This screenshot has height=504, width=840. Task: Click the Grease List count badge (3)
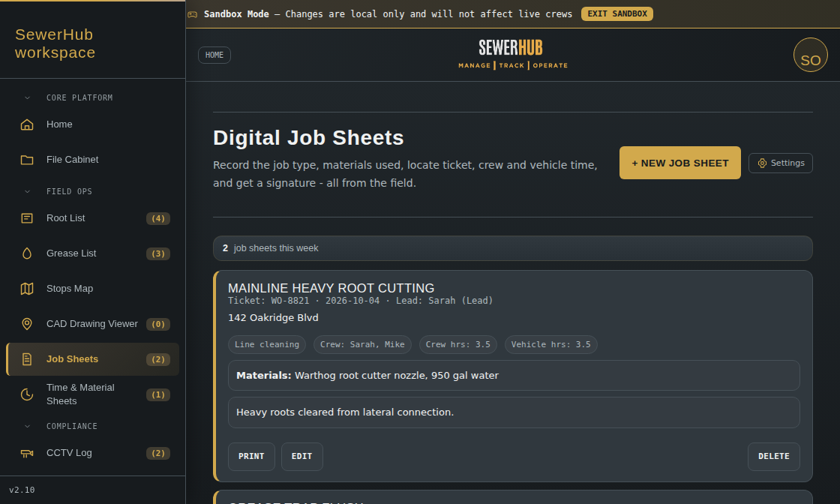coord(158,253)
